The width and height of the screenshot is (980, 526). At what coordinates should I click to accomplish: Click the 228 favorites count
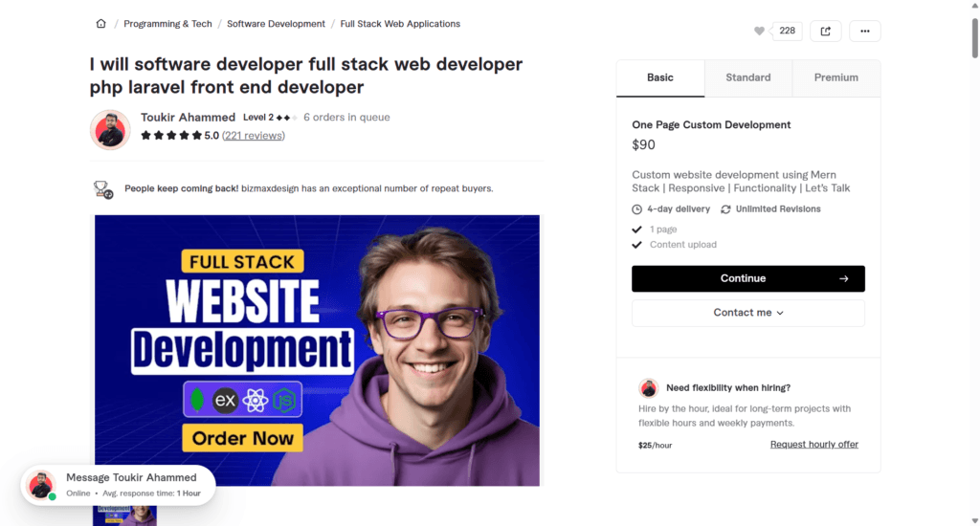point(787,31)
